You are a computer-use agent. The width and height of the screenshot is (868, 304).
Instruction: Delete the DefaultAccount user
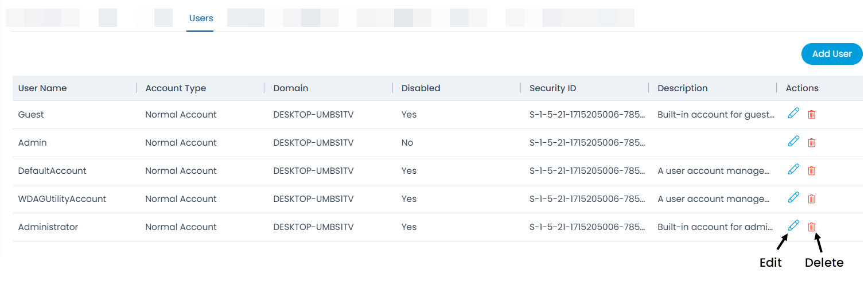coord(811,170)
